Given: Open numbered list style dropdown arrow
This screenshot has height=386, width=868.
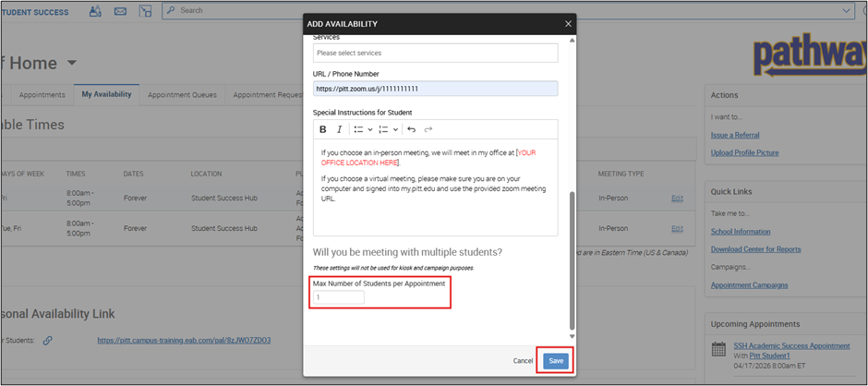Looking at the screenshot, I should click(x=395, y=129).
